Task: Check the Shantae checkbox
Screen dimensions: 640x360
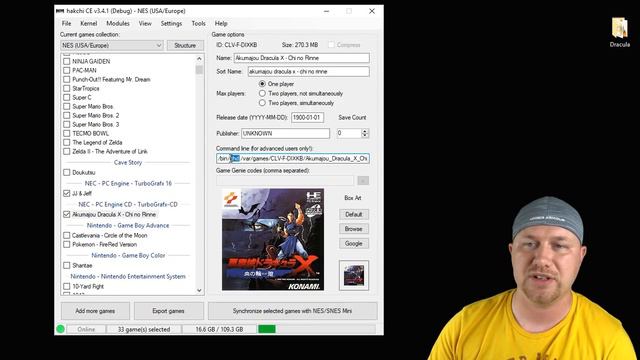Action: [67, 265]
